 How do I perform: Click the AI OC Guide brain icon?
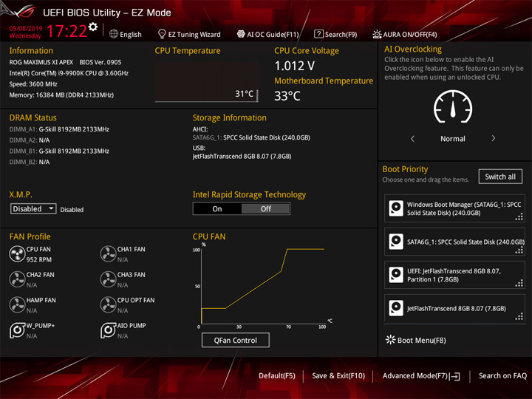point(241,33)
